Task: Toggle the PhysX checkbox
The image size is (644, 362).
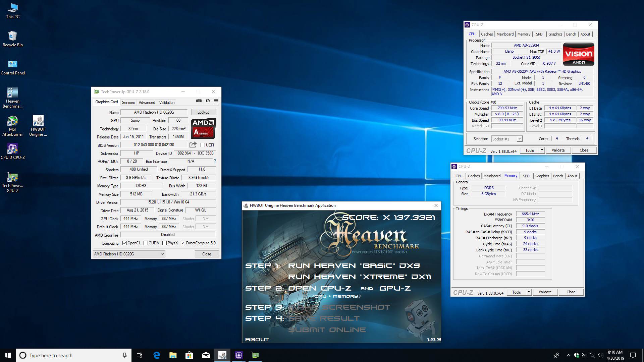Action: [x=164, y=243]
